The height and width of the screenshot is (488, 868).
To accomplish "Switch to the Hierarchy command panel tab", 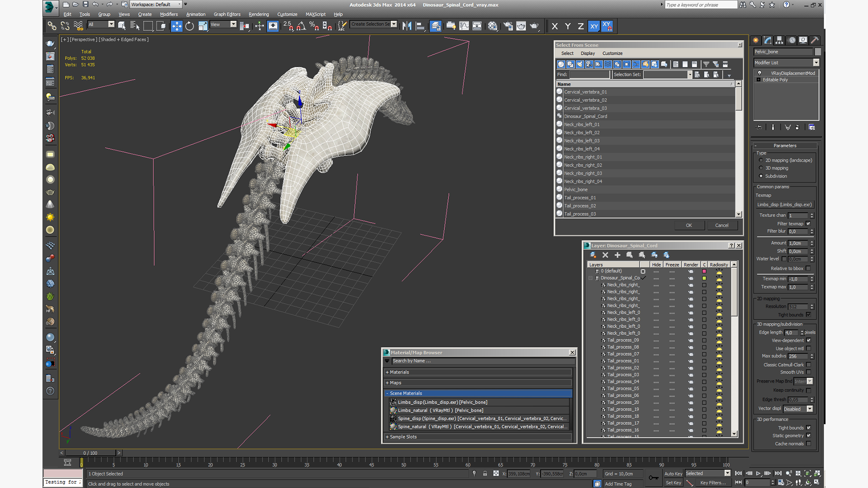I will point(779,40).
